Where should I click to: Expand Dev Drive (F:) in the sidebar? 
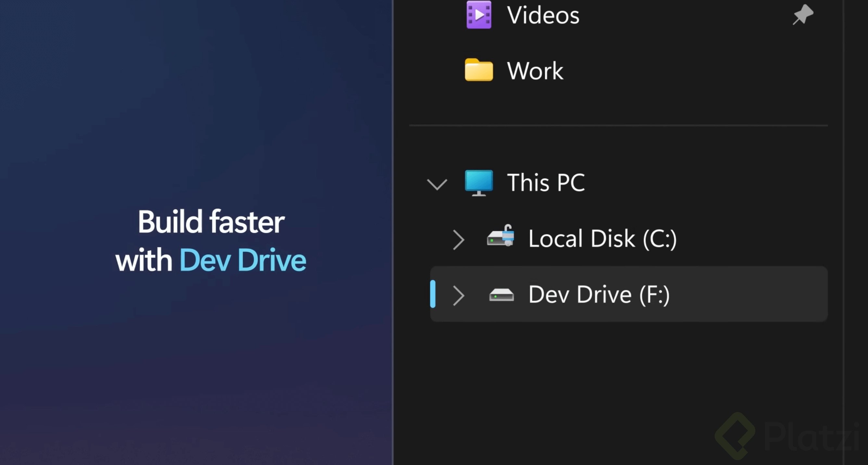pos(459,295)
